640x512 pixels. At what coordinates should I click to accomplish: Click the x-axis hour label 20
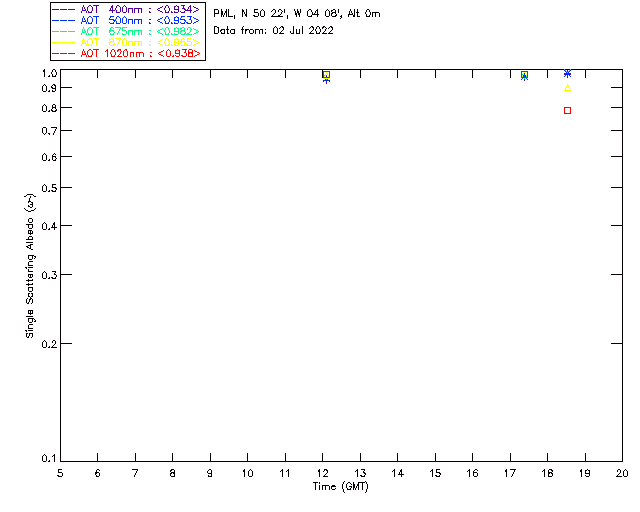(622, 473)
